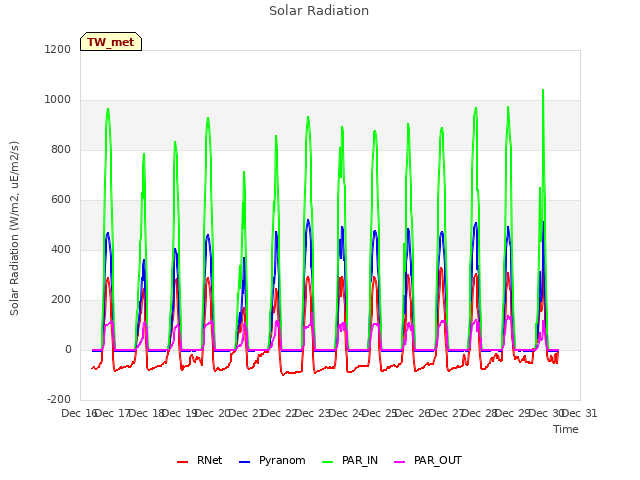Click the Dec 22 x-axis label
Screen dimensions: 640x480
(280, 413)
